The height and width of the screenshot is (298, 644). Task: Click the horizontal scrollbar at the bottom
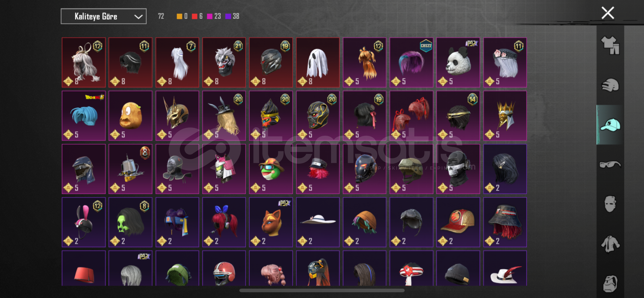tap(322, 290)
